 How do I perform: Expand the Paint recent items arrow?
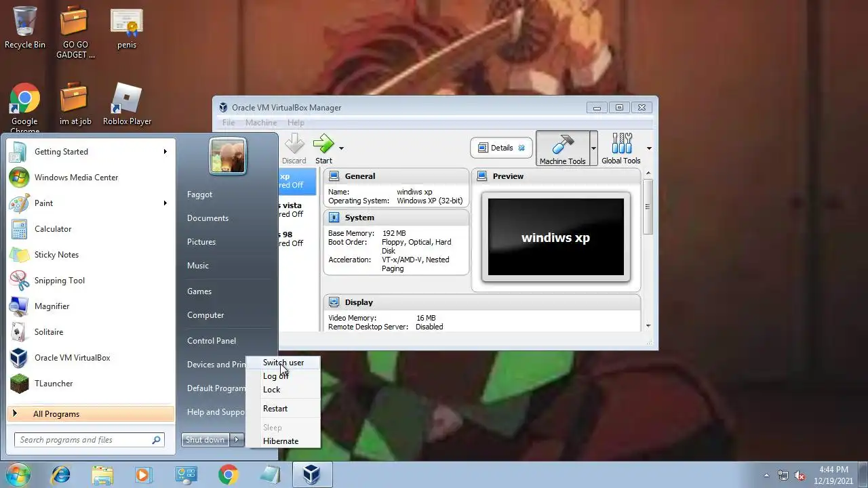[165, 203]
